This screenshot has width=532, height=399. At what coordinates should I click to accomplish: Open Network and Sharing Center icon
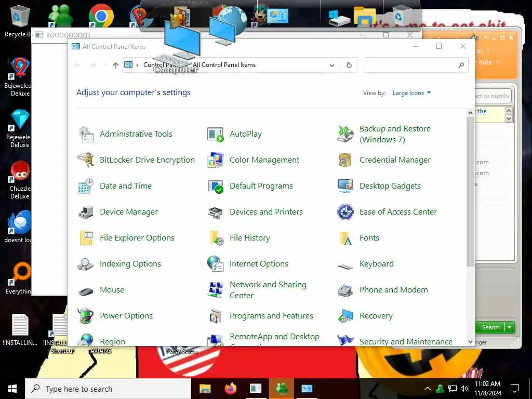tap(216, 290)
